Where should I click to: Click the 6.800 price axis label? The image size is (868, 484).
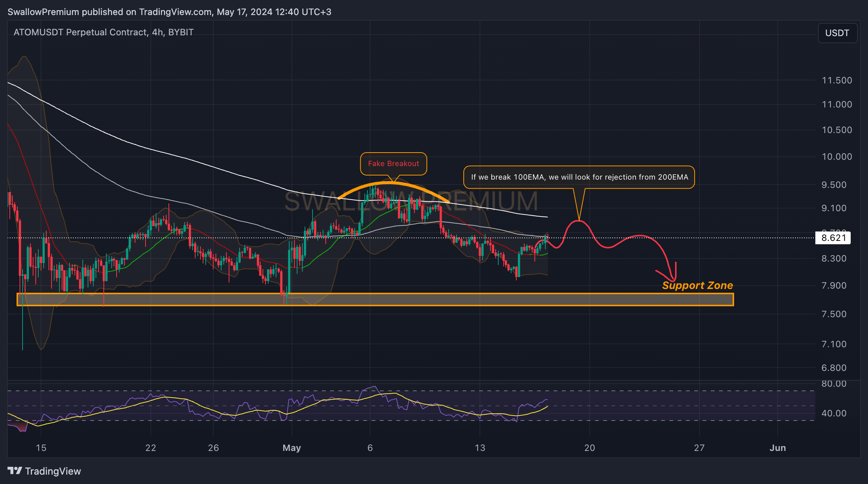[x=834, y=368]
